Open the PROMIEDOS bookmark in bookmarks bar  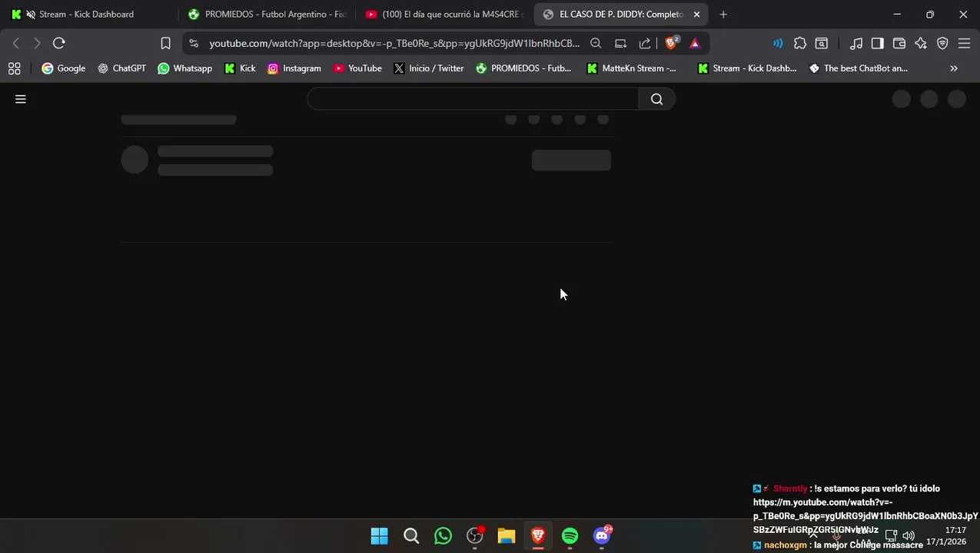pyautogui.click(x=523, y=68)
